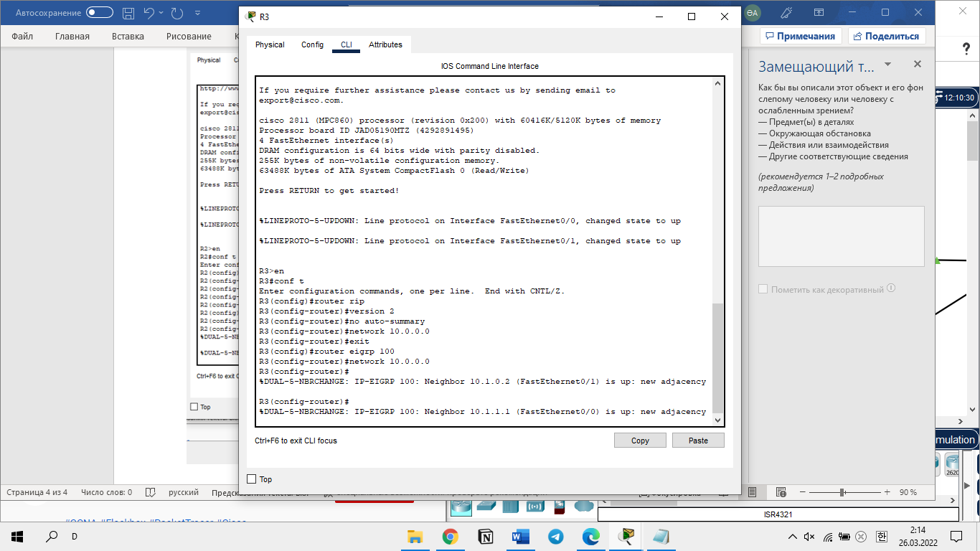Open Telegram from the taskbar
The width and height of the screenshot is (980, 551).
point(555,536)
